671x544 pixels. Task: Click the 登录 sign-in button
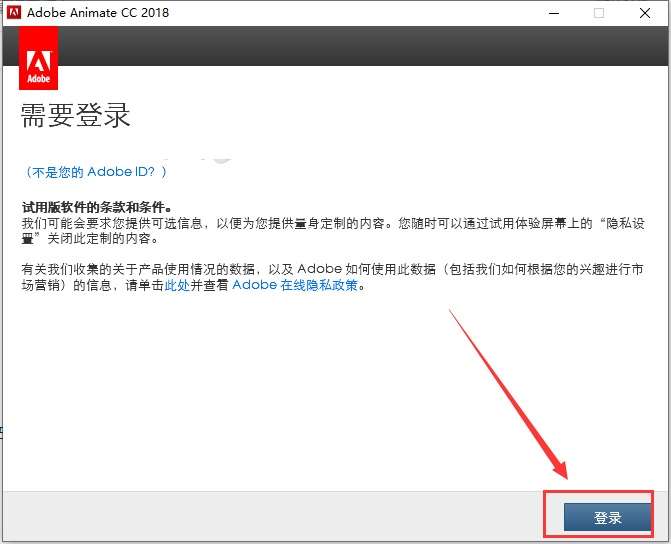click(x=607, y=517)
